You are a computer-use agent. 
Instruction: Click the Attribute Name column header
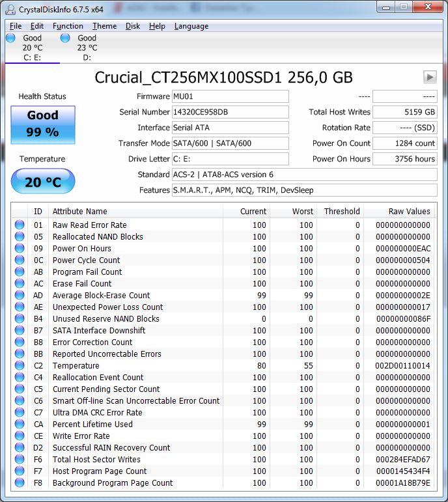[x=136, y=212]
